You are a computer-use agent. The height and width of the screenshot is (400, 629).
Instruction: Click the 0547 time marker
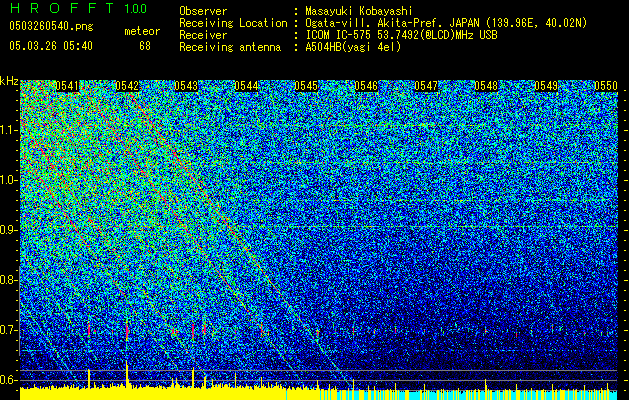click(x=426, y=86)
